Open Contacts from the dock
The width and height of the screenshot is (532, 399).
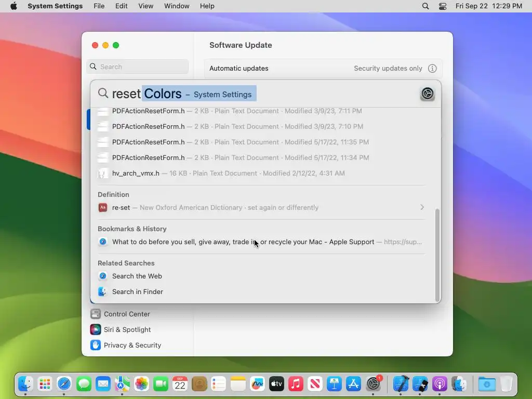pos(199,384)
